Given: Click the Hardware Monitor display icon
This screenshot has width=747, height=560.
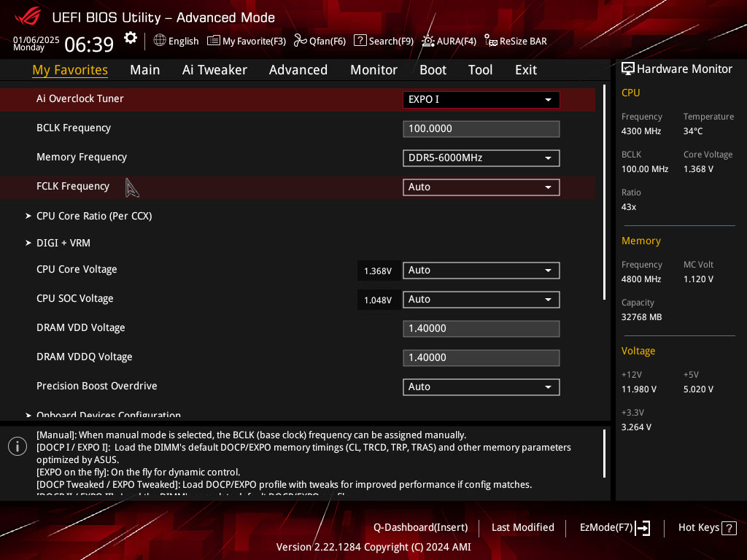Looking at the screenshot, I should coord(628,69).
